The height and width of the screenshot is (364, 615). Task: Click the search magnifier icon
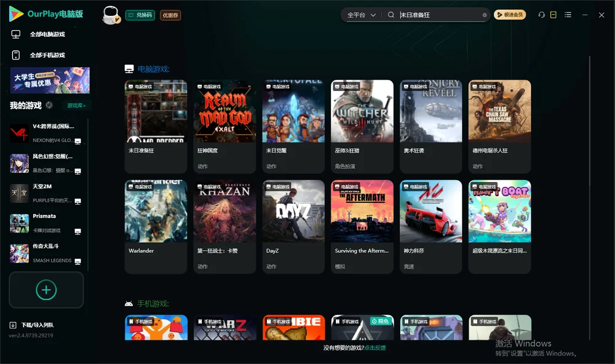tap(391, 15)
